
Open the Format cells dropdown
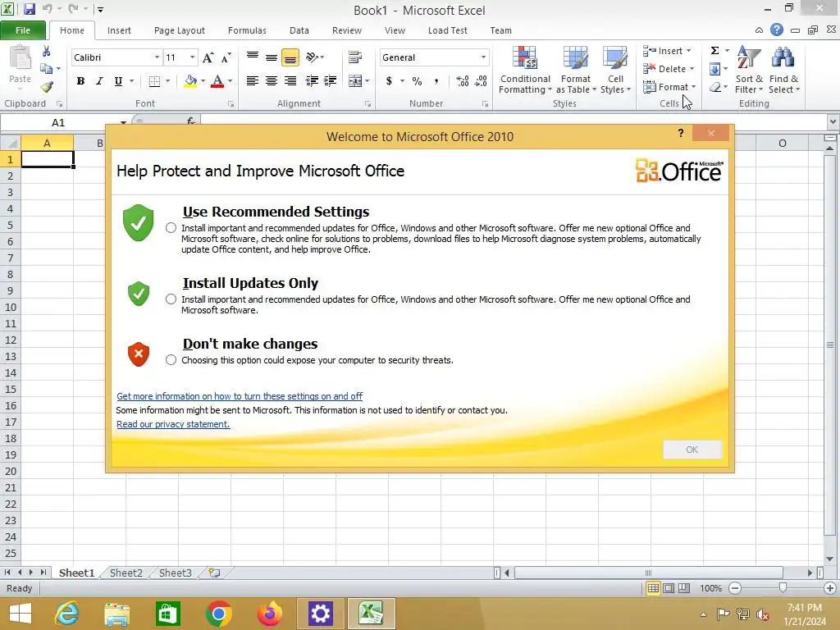click(x=669, y=87)
